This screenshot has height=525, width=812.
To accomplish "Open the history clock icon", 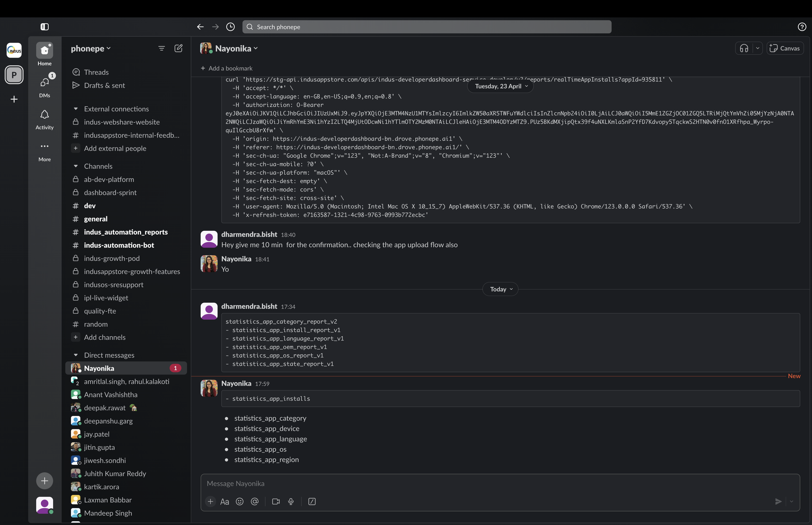I will pos(230,27).
